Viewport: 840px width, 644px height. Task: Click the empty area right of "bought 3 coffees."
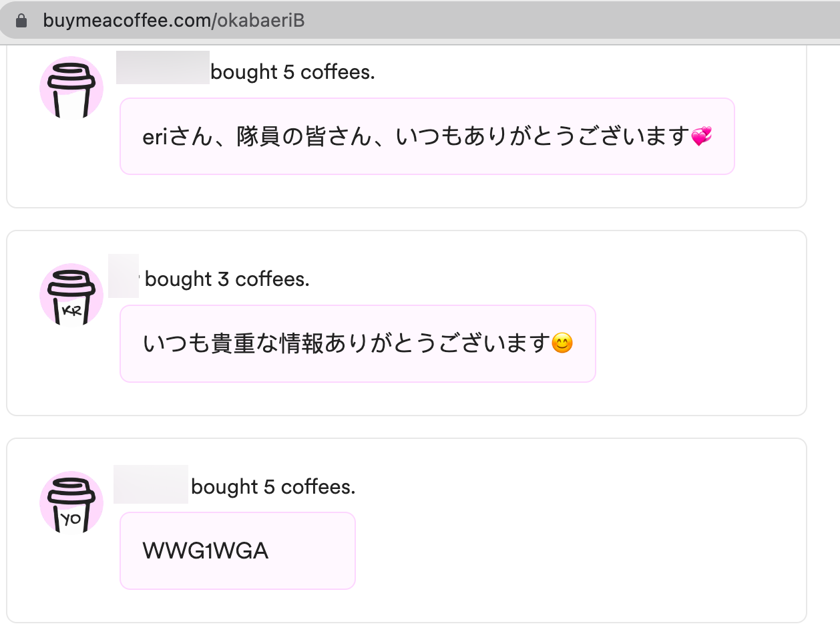[x=534, y=279]
